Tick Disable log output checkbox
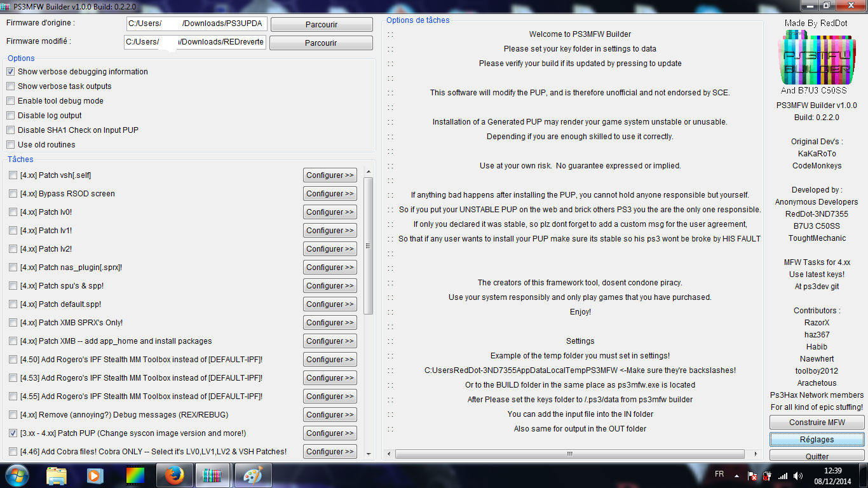Image resolution: width=868 pixels, height=488 pixels. 11,116
